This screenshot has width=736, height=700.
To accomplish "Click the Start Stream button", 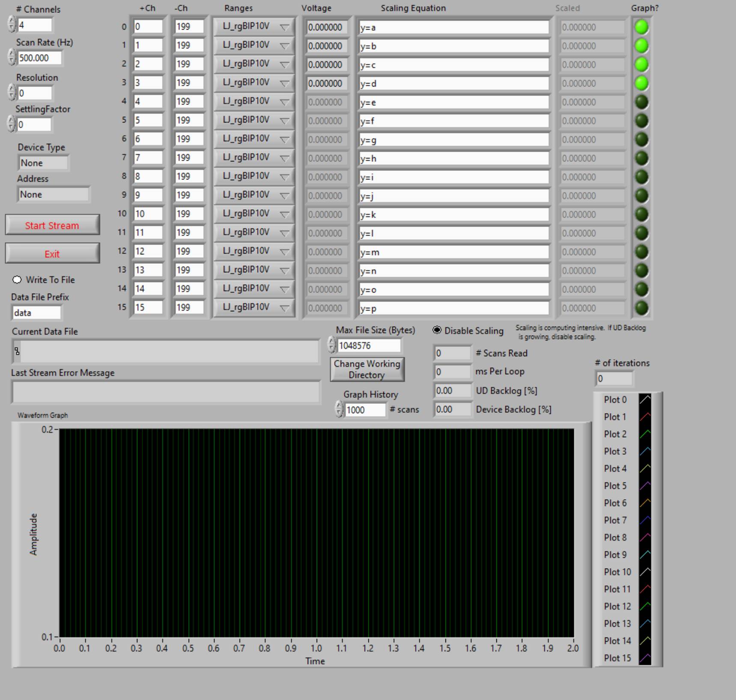I will pos(52,225).
